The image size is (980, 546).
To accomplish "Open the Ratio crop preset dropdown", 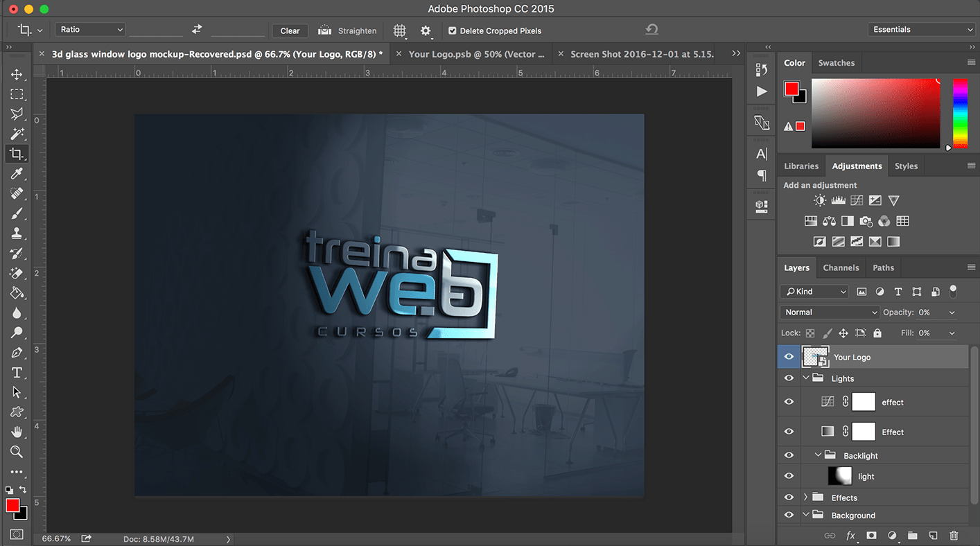I will (90, 30).
